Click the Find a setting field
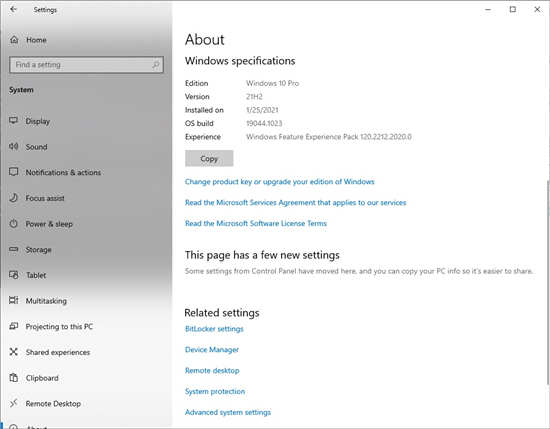 point(86,65)
